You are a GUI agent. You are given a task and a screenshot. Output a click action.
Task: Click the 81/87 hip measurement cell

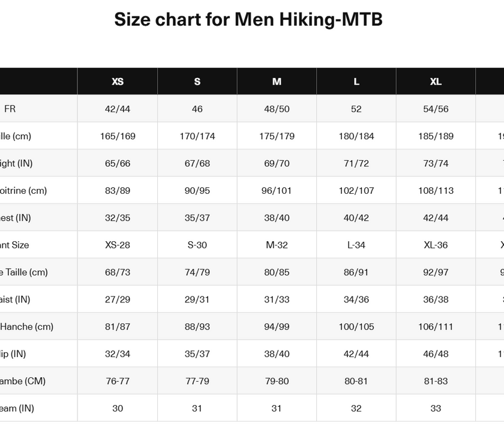(118, 327)
